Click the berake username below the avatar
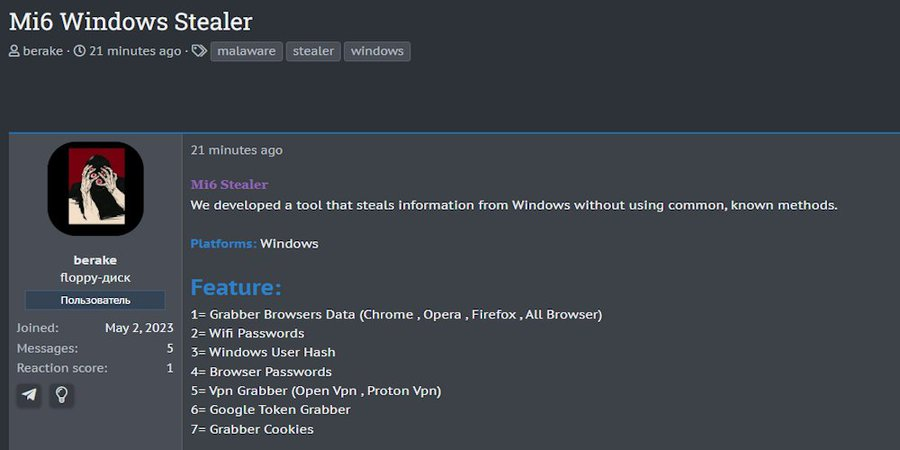The height and width of the screenshot is (450, 900). [95, 260]
